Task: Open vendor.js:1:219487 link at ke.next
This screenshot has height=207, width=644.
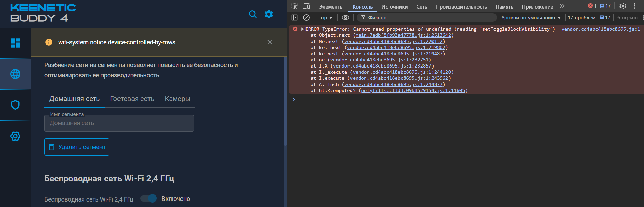Action: (x=393, y=54)
